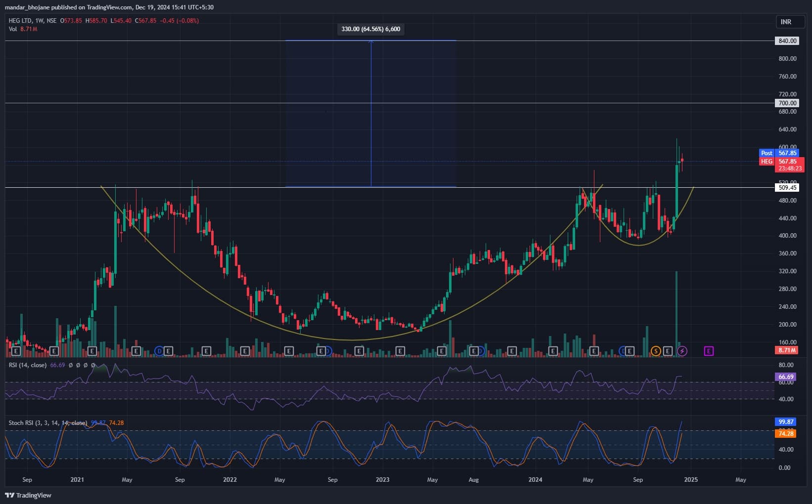The image size is (812, 504).
Task: Click the red 8.71 M volume label
Action: [x=786, y=350]
